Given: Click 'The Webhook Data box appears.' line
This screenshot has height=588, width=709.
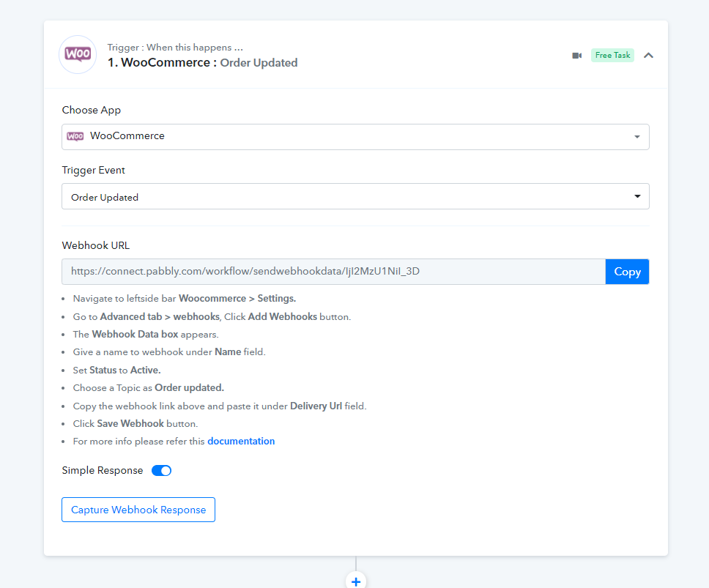Looking at the screenshot, I should (x=146, y=335).
